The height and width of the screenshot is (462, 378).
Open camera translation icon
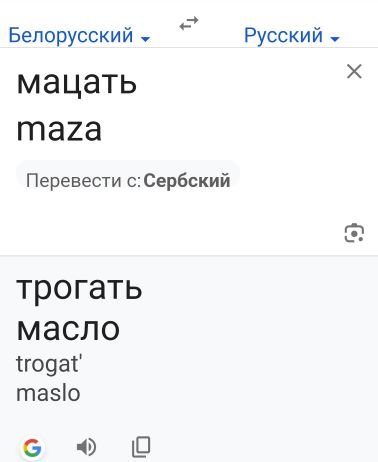click(x=354, y=233)
